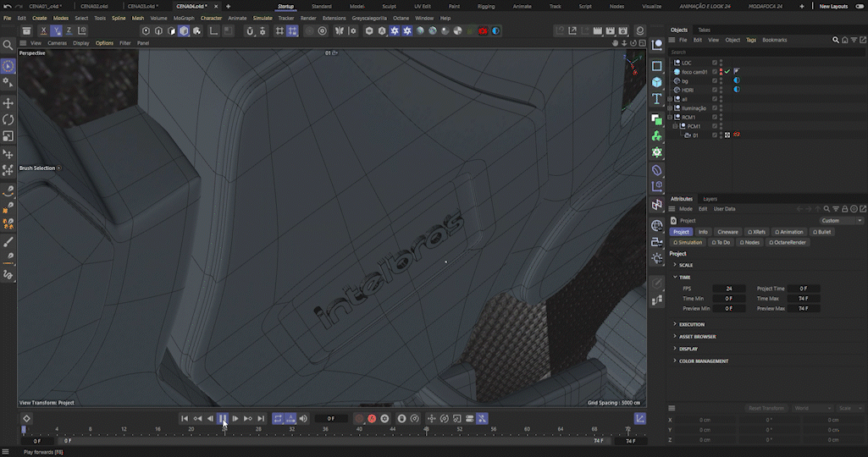Select the Paint brush tool in the left toolbar

point(8,242)
